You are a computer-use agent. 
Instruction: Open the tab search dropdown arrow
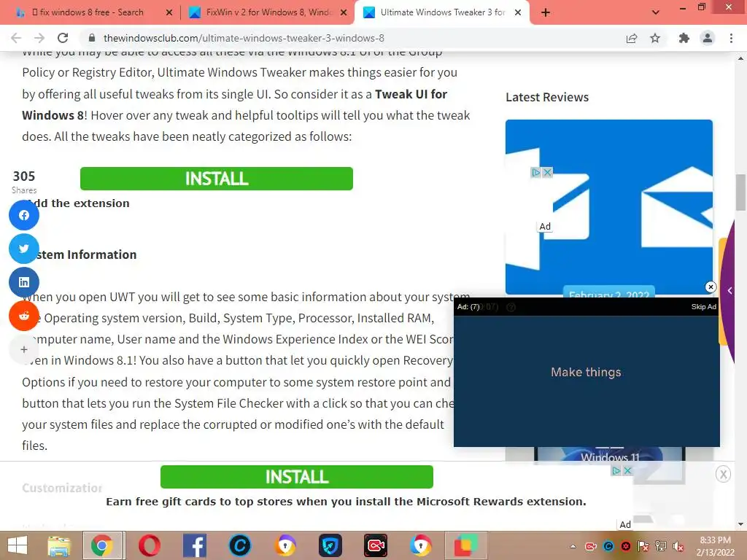(x=656, y=12)
